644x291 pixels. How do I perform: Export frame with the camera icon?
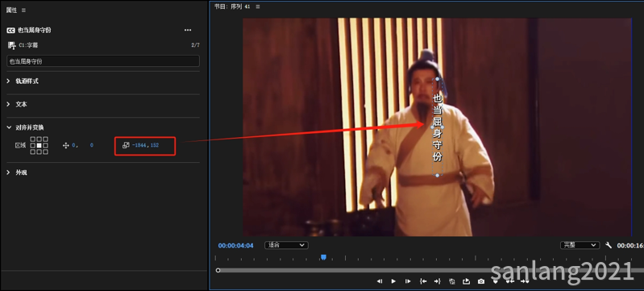point(481,281)
